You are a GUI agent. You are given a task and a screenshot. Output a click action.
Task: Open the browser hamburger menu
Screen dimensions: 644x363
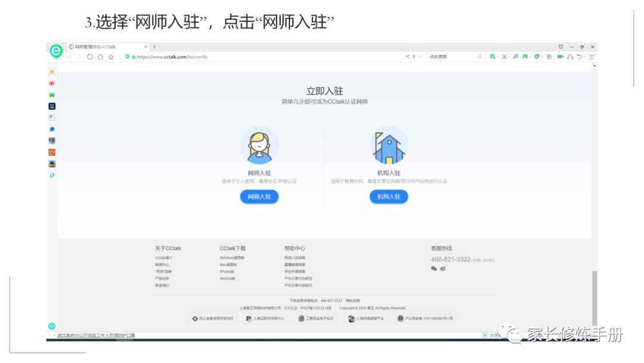pyautogui.click(x=592, y=57)
